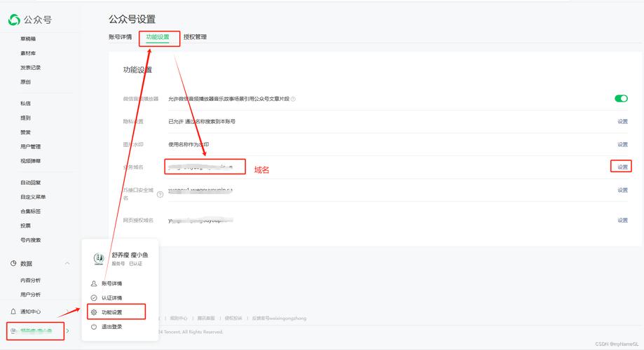Open 赞赏 in the sidebar
Viewport: 644px width, 350px height.
point(25,132)
